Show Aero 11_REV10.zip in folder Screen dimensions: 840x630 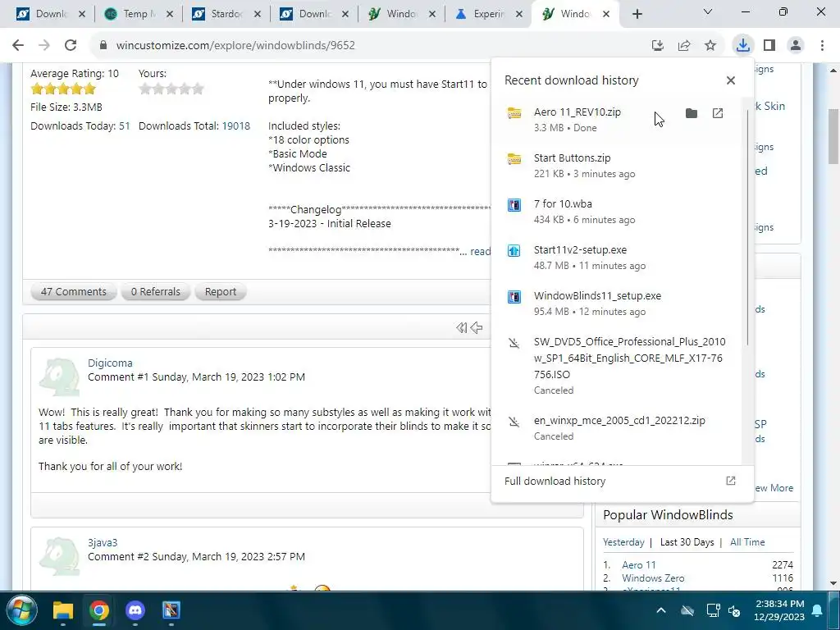coord(691,113)
